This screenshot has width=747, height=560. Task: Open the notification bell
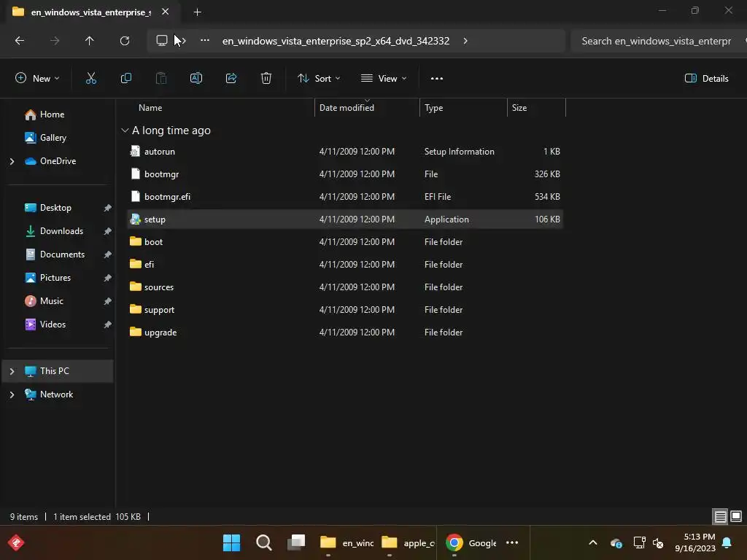click(x=727, y=542)
